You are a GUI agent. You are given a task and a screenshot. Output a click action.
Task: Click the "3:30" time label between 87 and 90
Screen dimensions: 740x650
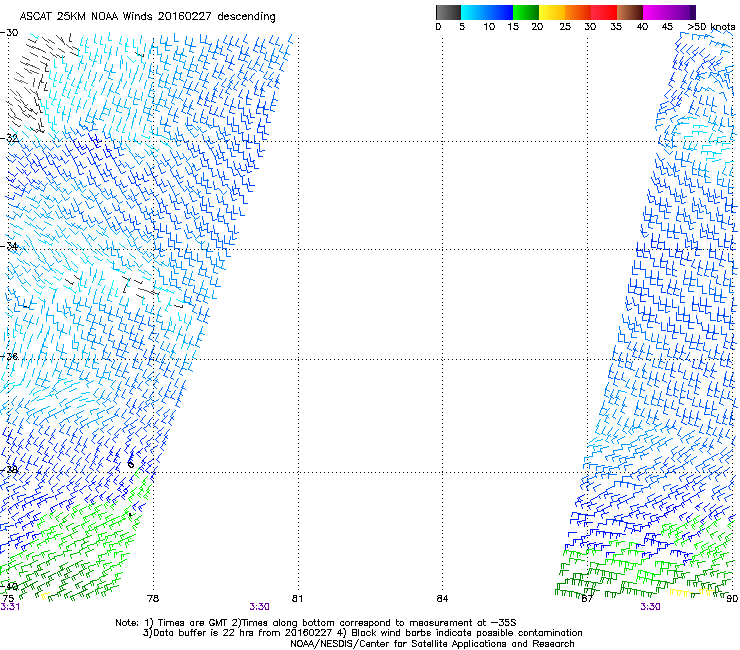pyautogui.click(x=650, y=607)
